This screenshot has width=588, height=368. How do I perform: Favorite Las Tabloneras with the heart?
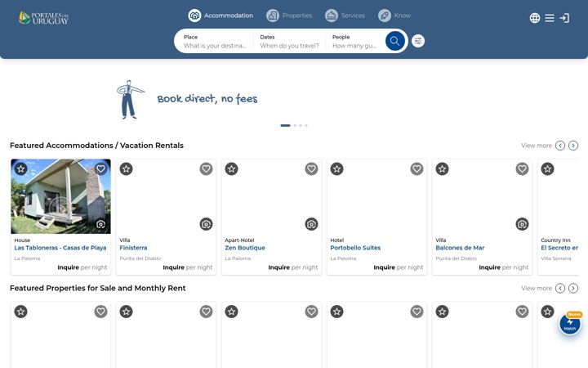tap(100, 169)
